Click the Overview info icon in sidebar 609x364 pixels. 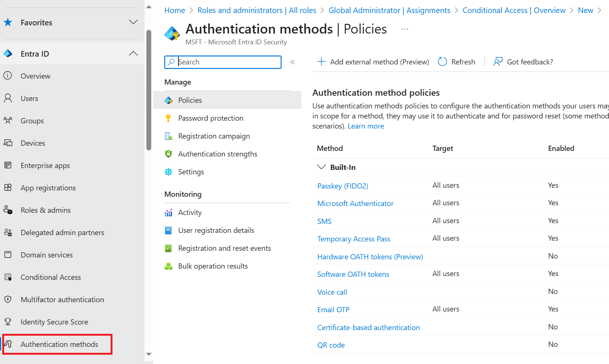pos(8,76)
